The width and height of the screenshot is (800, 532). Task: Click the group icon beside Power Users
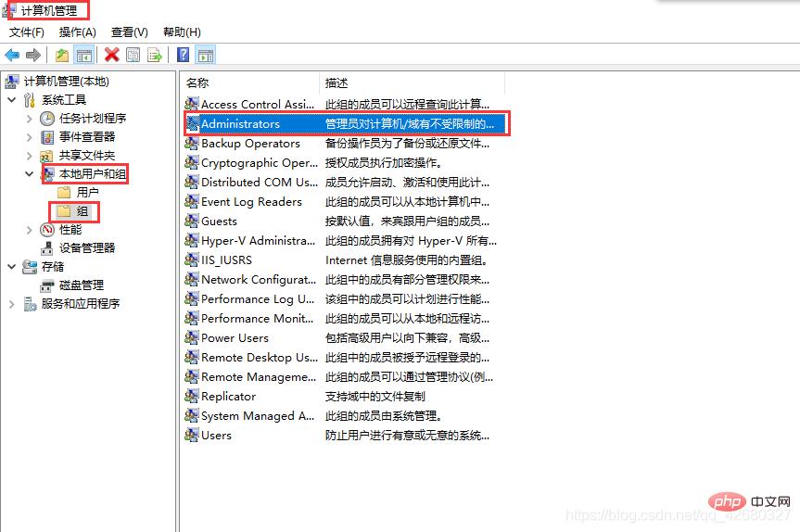click(191, 337)
